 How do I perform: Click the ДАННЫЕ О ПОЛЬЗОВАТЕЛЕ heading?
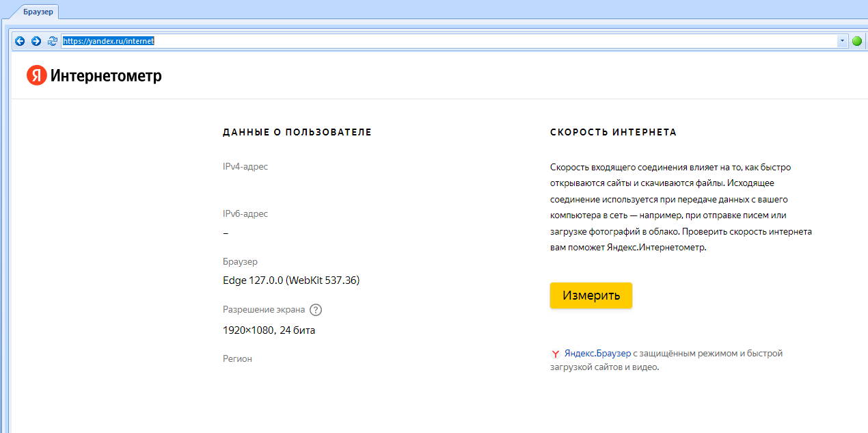click(x=297, y=132)
